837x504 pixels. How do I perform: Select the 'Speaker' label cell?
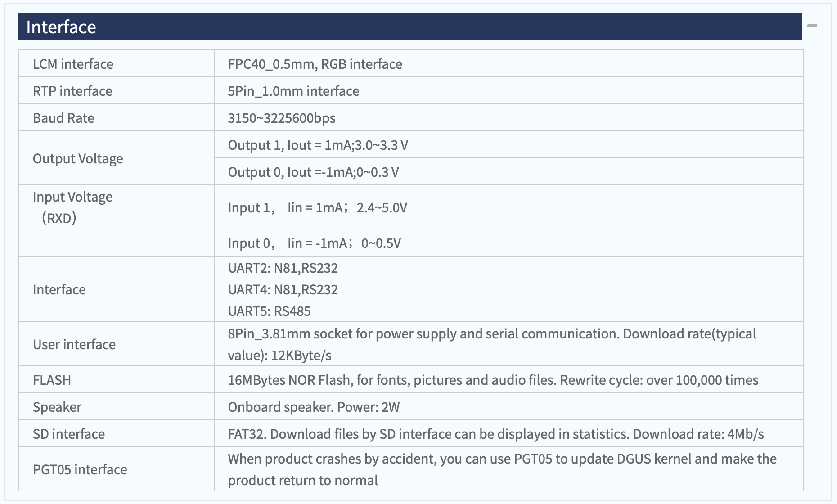pos(117,407)
